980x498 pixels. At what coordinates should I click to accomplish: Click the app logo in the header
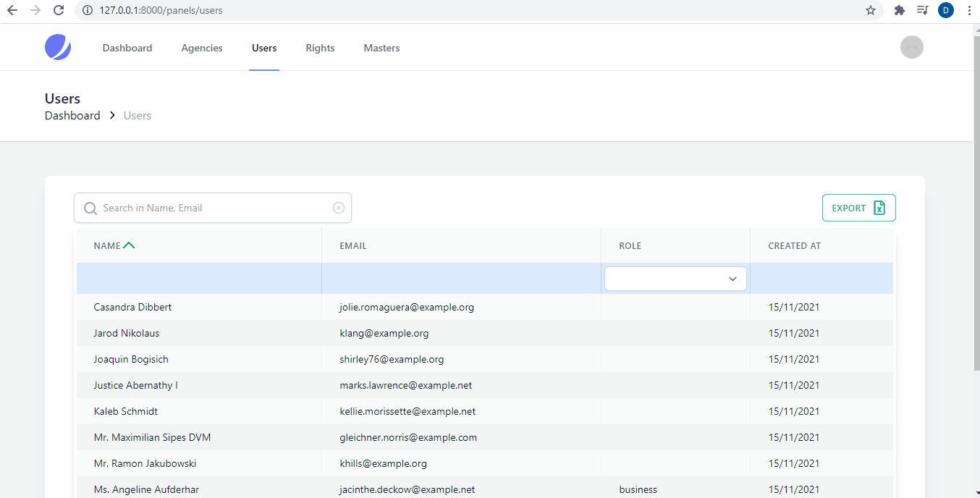click(x=58, y=47)
